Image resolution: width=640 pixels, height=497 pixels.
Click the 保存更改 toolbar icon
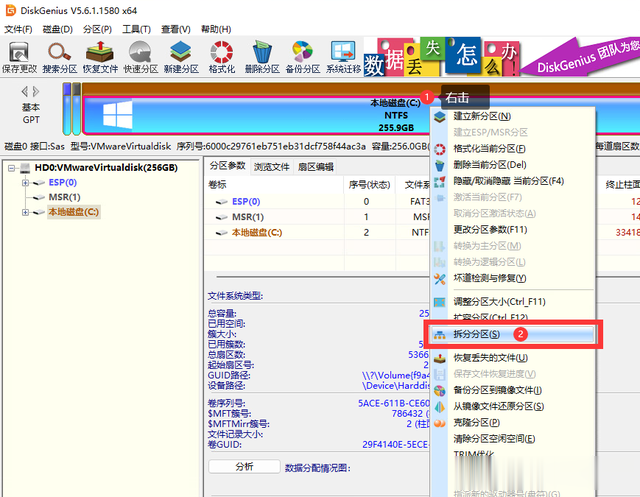click(x=19, y=57)
